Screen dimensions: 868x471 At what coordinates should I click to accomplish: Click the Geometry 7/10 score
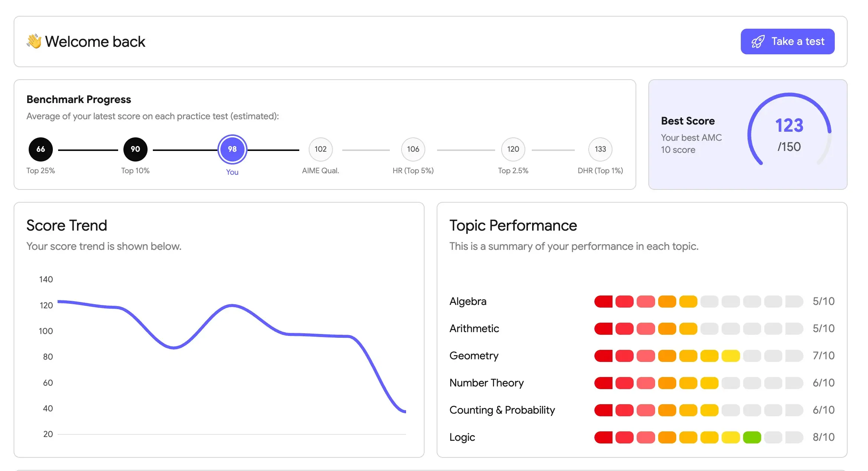(823, 356)
